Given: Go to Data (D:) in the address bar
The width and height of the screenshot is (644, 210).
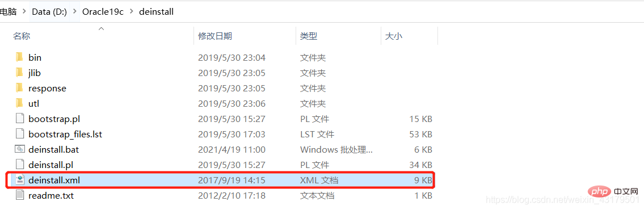Looking at the screenshot, I should (49, 12).
